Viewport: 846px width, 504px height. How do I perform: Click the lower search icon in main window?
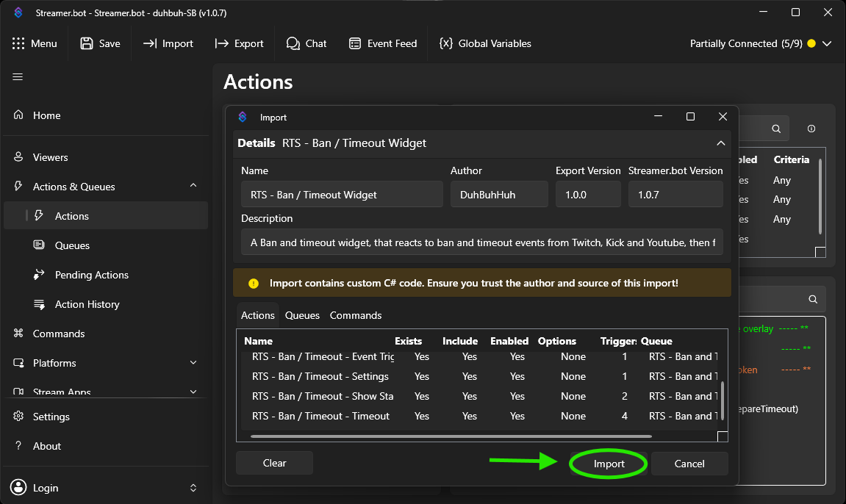point(812,299)
